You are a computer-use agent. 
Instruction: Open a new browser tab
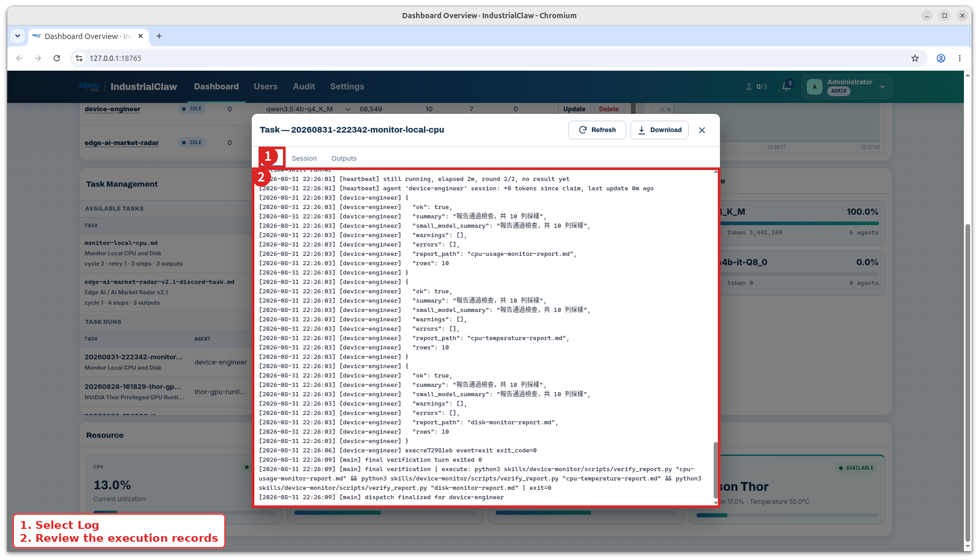159,36
